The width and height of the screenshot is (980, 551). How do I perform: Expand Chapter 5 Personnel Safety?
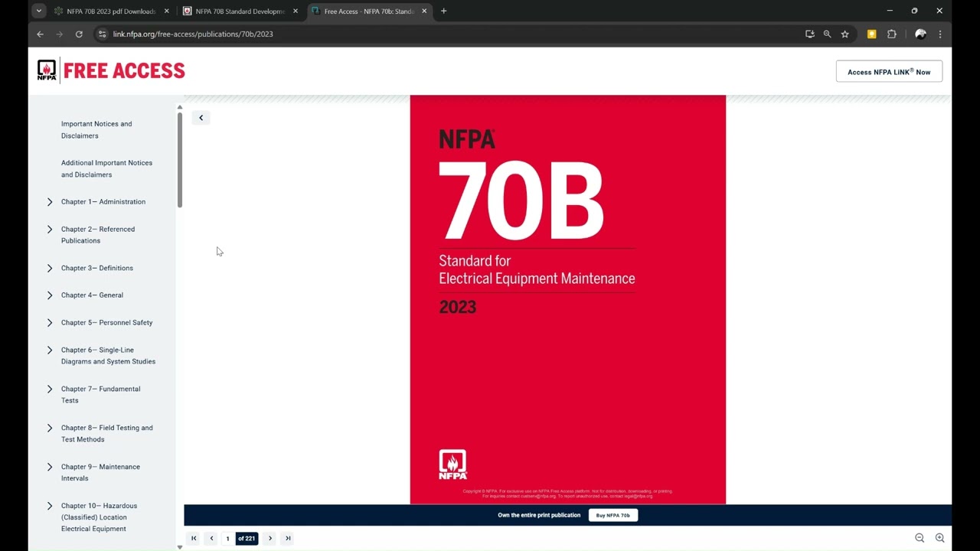[50, 322]
